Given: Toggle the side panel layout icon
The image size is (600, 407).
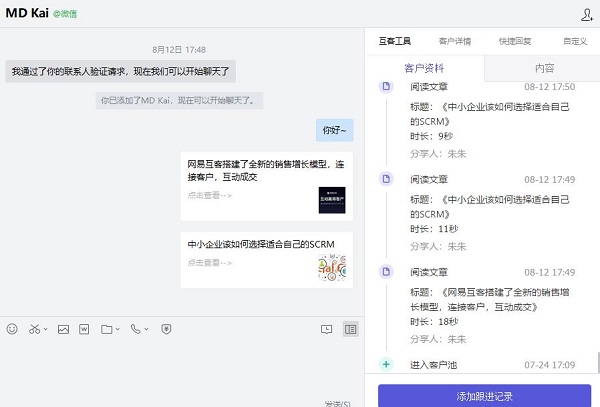Looking at the screenshot, I should click(350, 328).
